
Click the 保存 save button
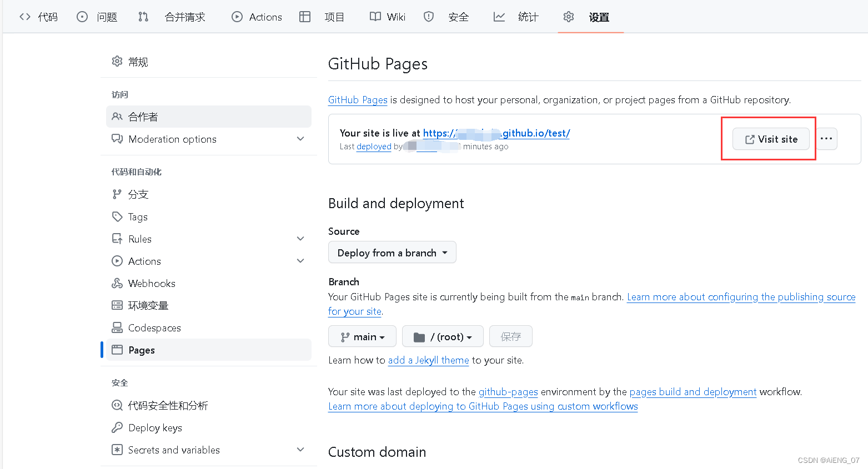(x=511, y=336)
